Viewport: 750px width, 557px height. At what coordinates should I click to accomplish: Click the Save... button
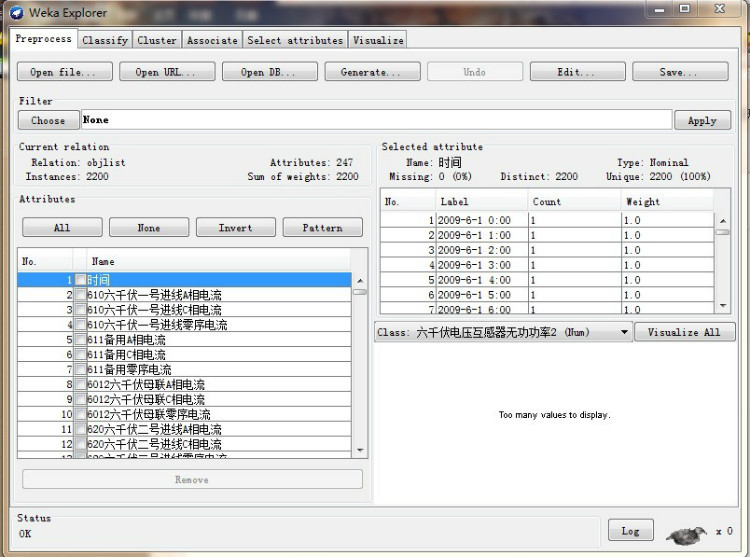(680, 72)
